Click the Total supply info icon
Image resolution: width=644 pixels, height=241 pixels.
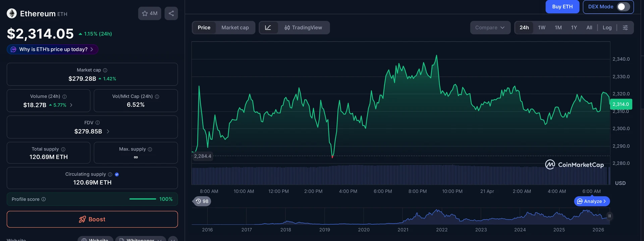63,149
